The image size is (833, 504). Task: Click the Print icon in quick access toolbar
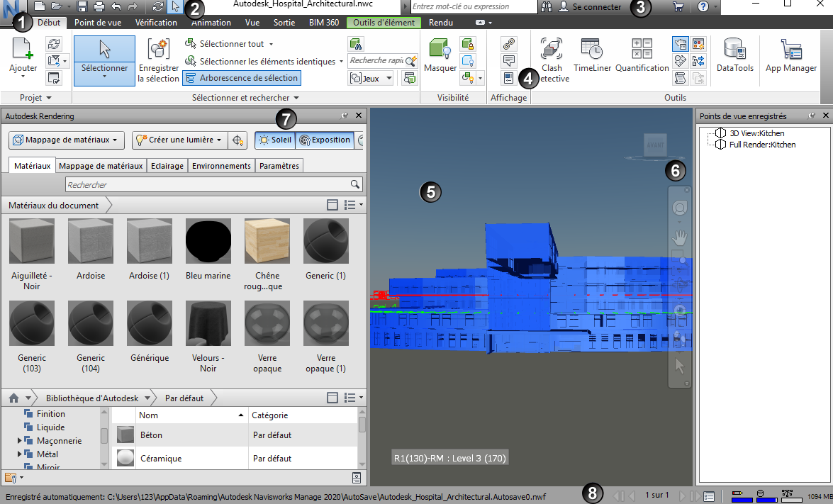[99, 6]
